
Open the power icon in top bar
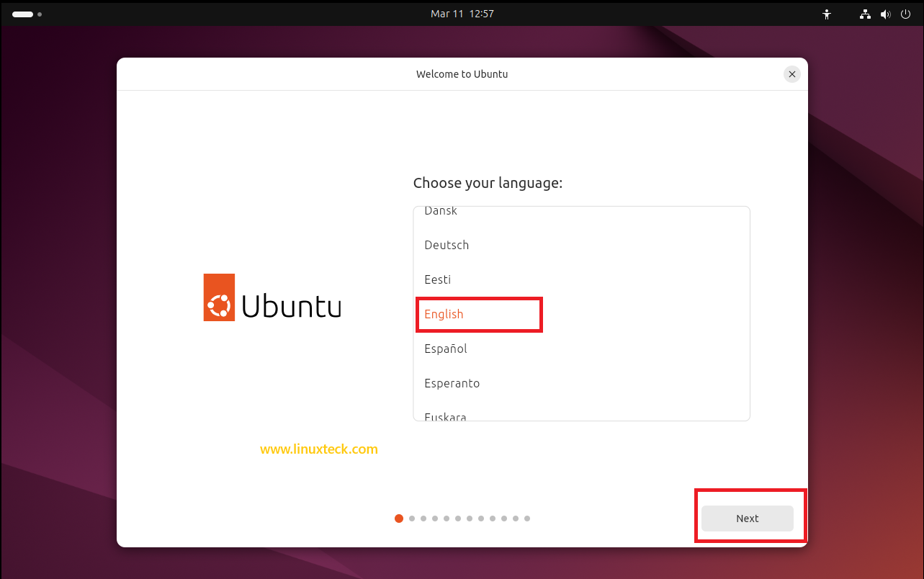point(905,14)
